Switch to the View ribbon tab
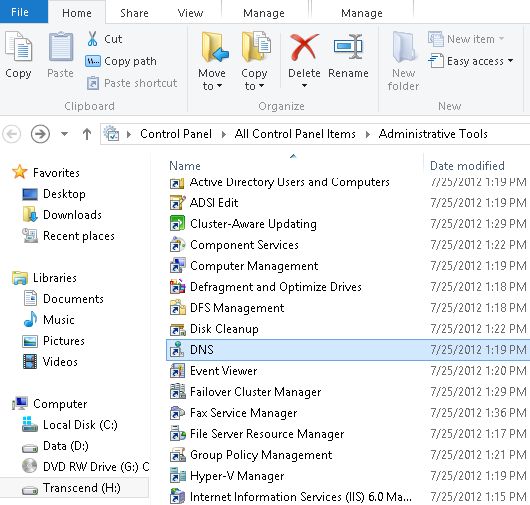This screenshot has height=505, width=530. point(190,13)
